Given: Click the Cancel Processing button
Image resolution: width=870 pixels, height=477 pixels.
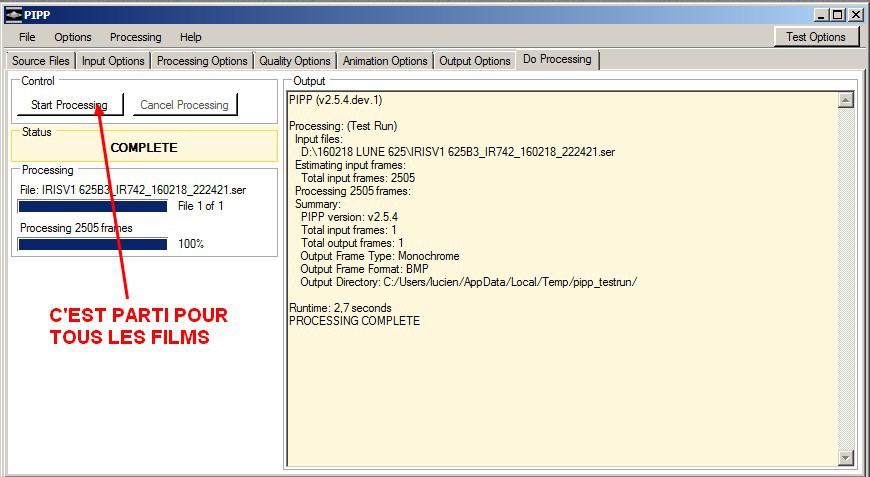Looking at the screenshot, I should click(x=184, y=105).
